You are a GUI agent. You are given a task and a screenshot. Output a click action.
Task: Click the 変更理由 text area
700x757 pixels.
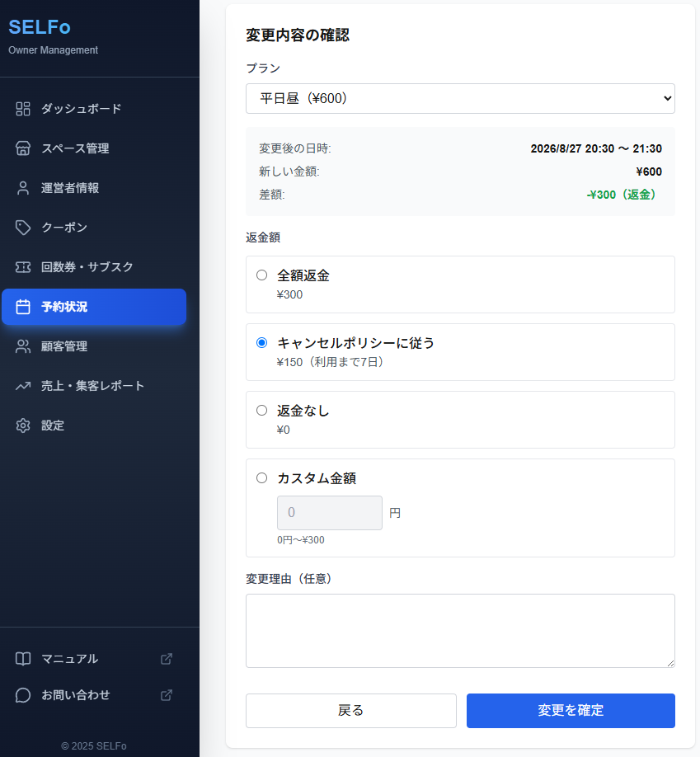coord(460,631)
